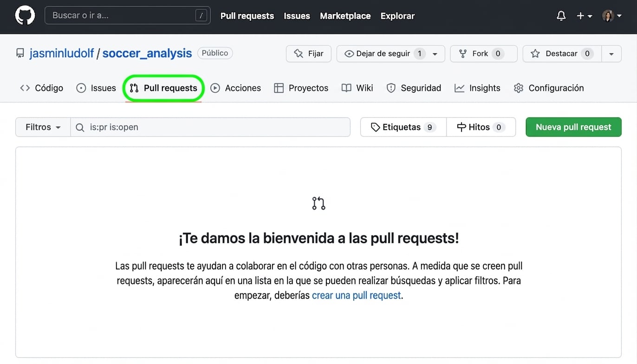Select the repository Pull requests tab

163,88
